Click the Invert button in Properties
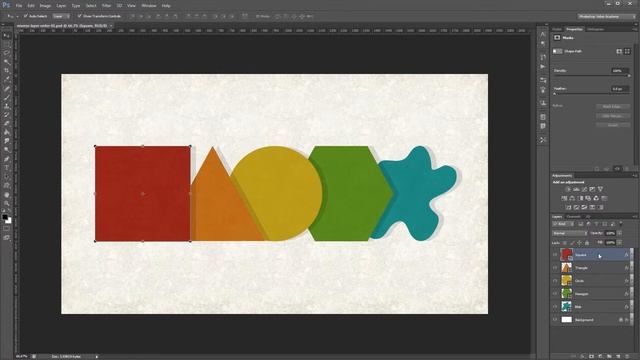Image resolution: width=640 pixels, height=360 pixels. (x=613, y=125)
